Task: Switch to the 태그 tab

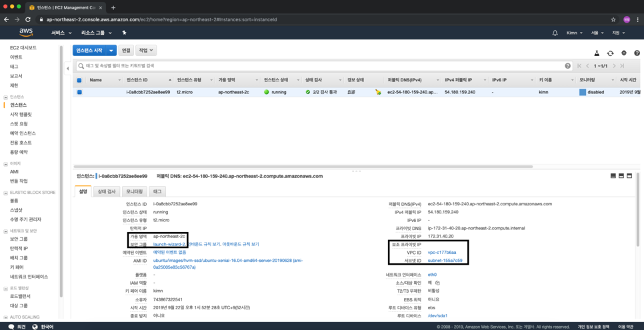Action: tap(157, 191)
